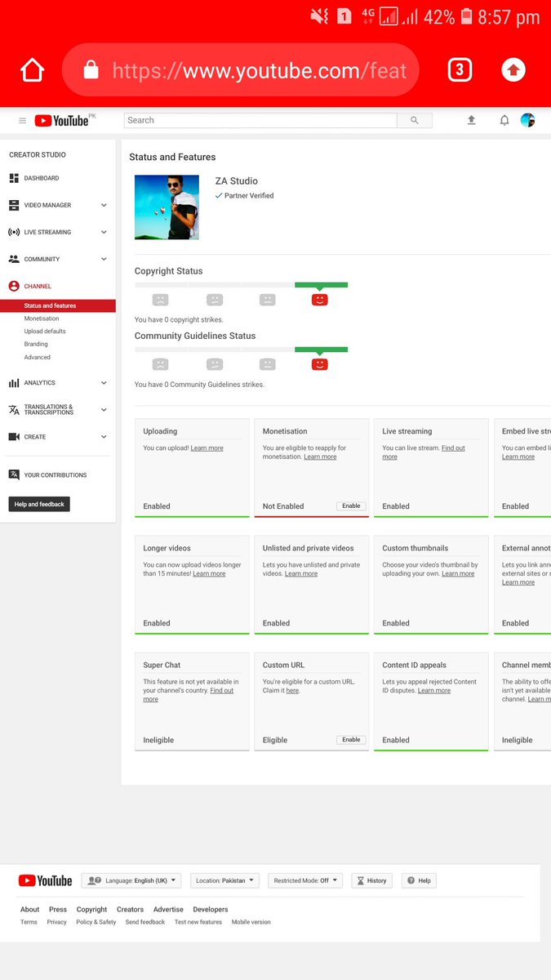
Task: Click Learn more in Content ID appeals card
Action: pos(434,691)
